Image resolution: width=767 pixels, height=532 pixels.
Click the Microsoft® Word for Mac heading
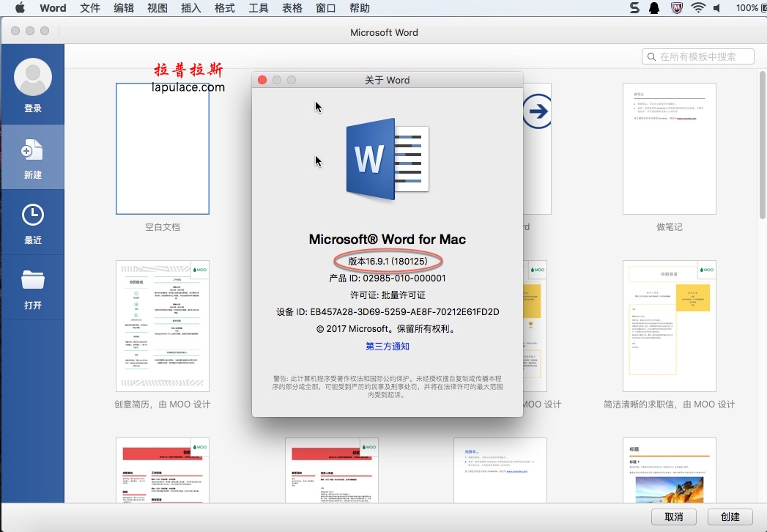click(x=388, y=240)
